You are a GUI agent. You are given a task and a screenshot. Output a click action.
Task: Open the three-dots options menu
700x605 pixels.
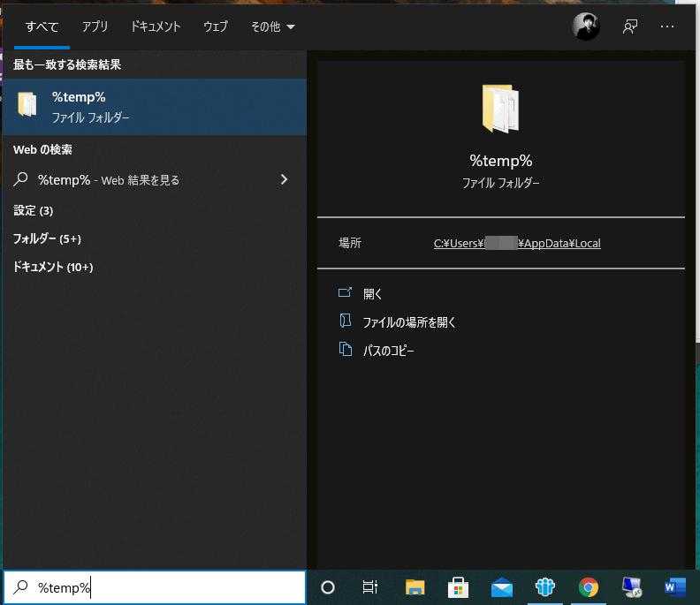tap(667, 26)
